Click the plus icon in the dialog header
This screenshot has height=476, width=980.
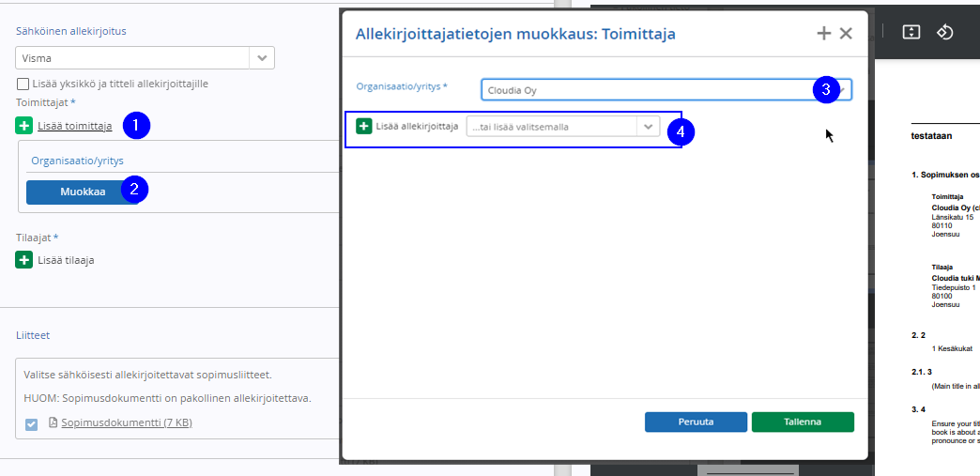click(x=824, y=34)
